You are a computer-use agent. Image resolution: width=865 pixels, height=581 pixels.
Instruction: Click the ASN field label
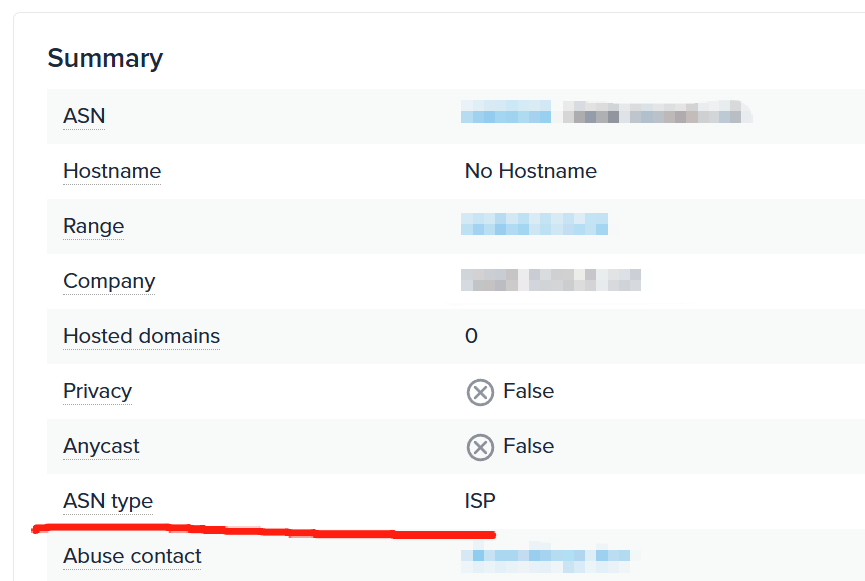(84, 116)
